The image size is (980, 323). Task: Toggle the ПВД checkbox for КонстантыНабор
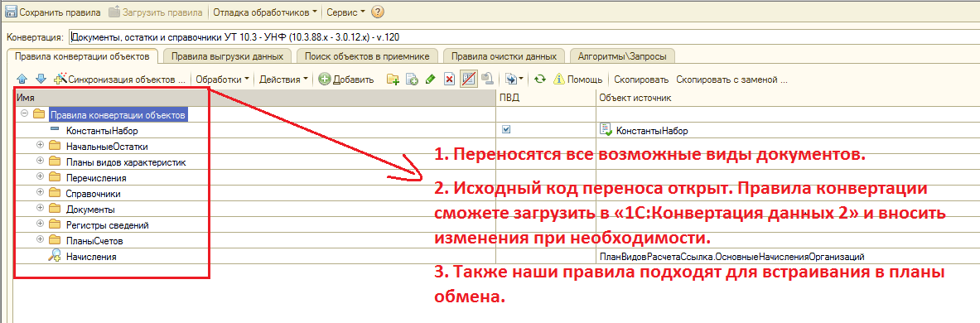506,129
